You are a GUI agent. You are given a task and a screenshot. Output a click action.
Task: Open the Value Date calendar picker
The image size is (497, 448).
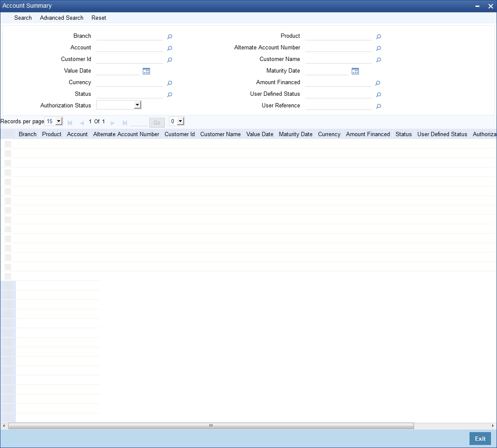146,71
